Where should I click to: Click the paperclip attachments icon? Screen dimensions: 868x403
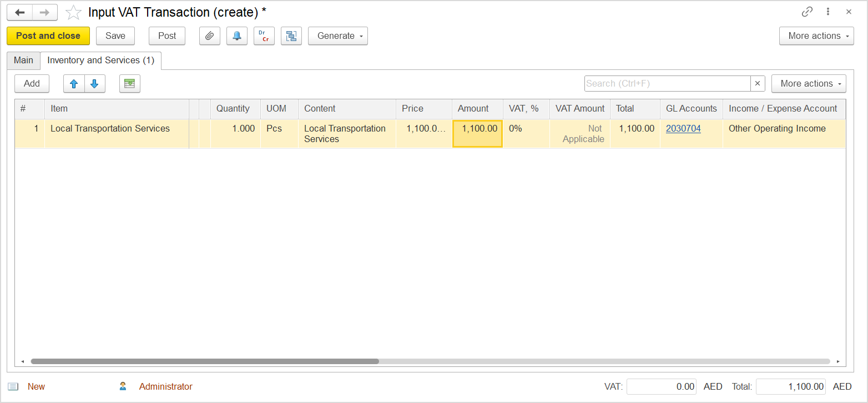click(x=209, y=36)
